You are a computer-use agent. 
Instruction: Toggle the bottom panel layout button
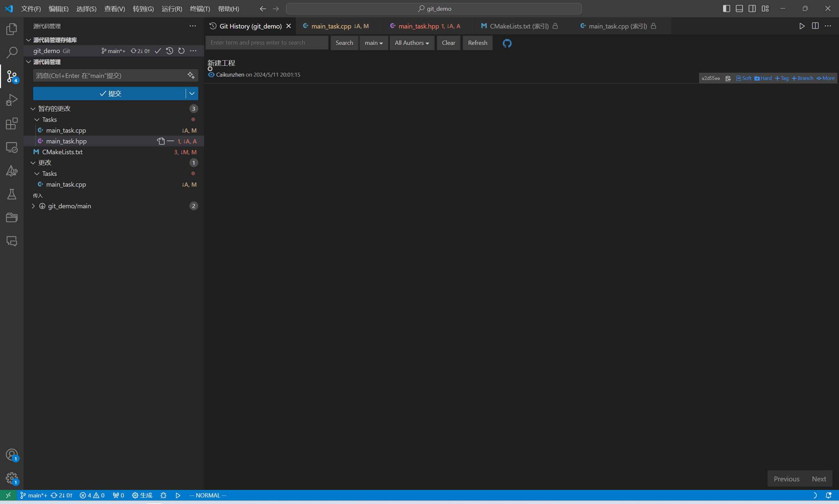click(x=739, y=9)
